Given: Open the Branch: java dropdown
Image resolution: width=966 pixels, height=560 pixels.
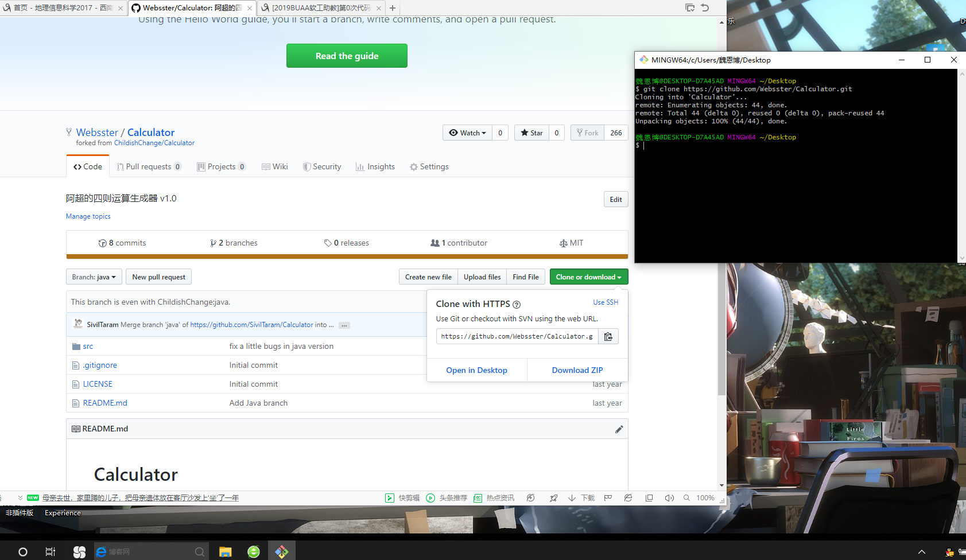Looking at the screenshot, I should click(x=94, y=277).
